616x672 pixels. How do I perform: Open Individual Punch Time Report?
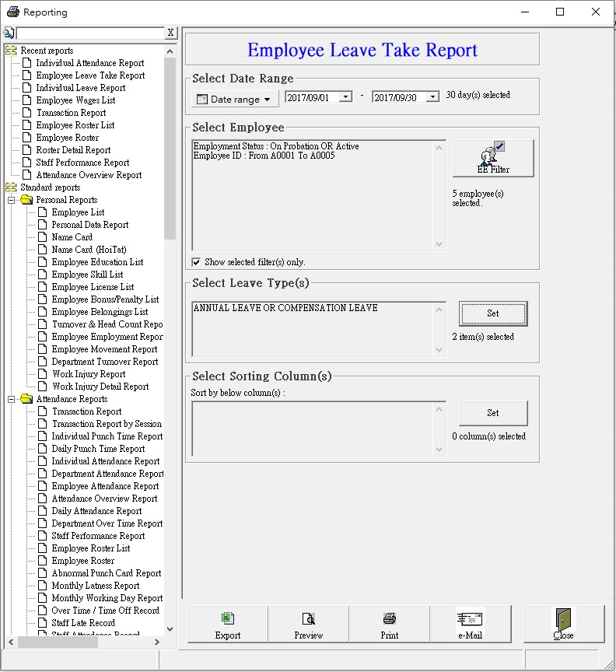click(x=107, y=436)
